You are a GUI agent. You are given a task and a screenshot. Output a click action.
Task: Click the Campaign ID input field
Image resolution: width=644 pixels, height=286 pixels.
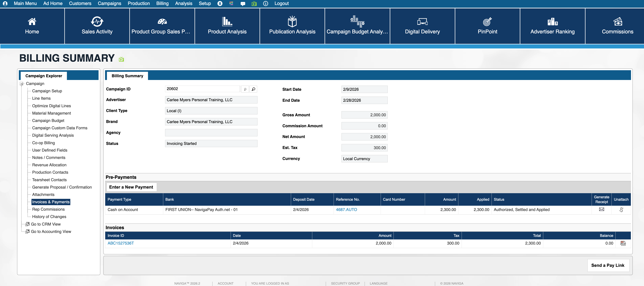[203, 89]
